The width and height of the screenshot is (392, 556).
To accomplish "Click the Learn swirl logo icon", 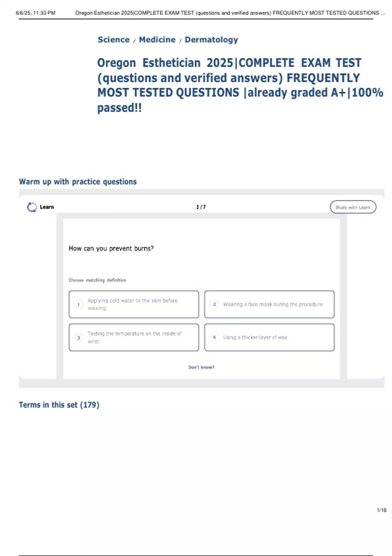I will point(32,207).
